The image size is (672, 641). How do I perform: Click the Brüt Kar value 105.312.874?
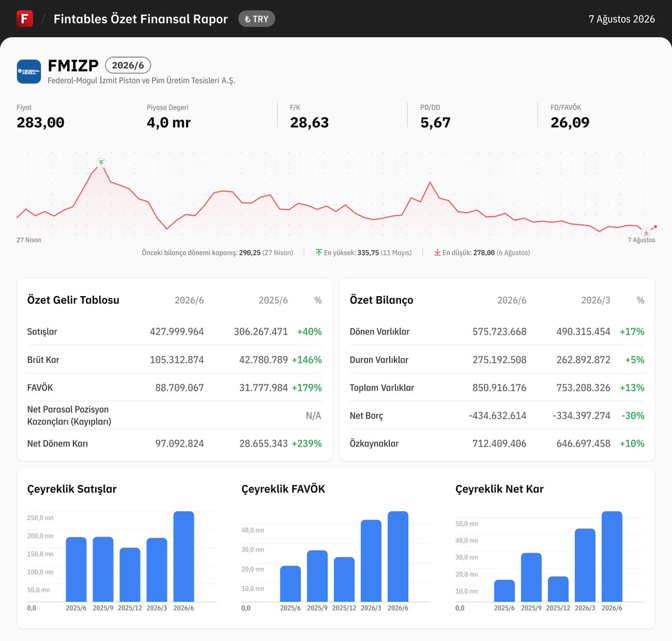pyautogui.click(x=177, y=359)
